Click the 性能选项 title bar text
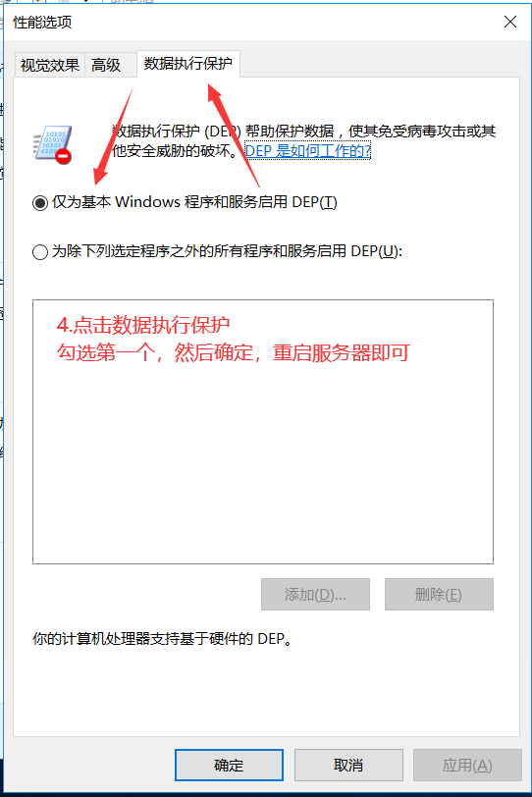Screen dimensions: 532x797 [42, 23]
